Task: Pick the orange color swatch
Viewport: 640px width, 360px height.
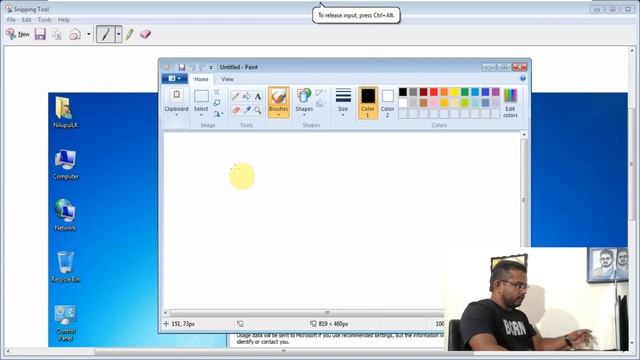Action: 444,92
